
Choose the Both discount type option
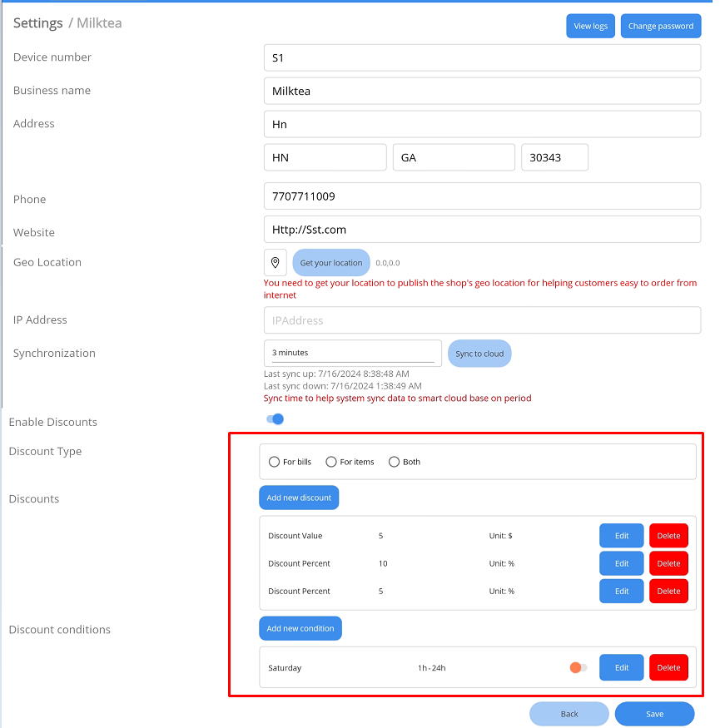point(395,462)
